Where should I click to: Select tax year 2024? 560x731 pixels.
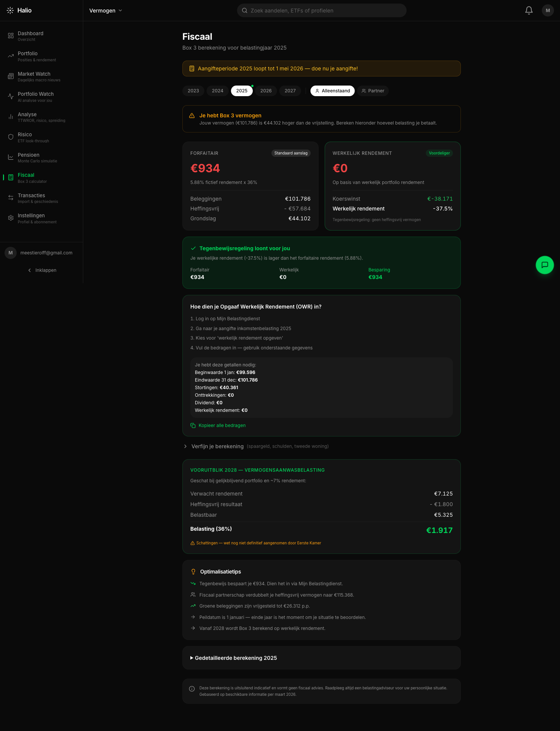pyautogui.click(x=218, y=91)
